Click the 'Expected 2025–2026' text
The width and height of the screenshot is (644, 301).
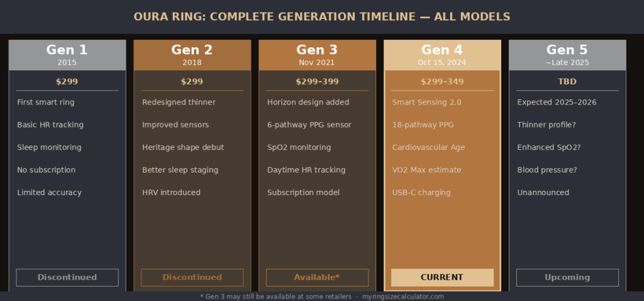click(557, 102)
